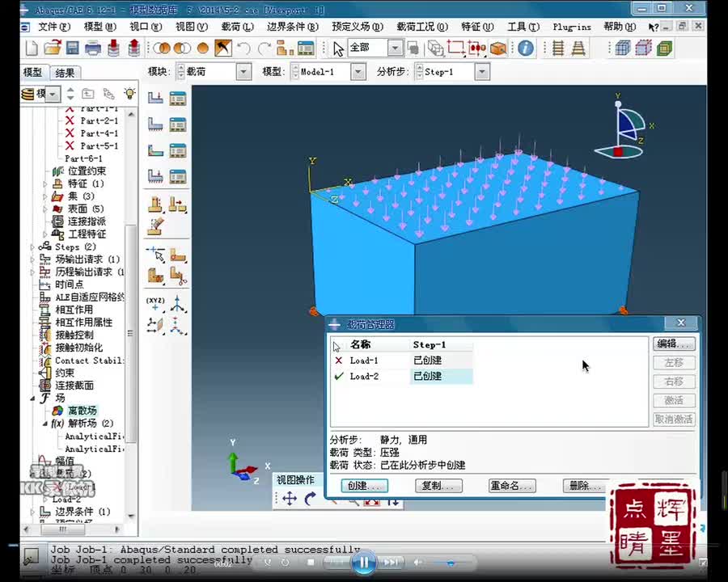Image resolution: width=728 pixels, height=582 pixels.
Task: Open the 边界条件(B) menu
Action: pyautogui.click(x=293, y=27)
